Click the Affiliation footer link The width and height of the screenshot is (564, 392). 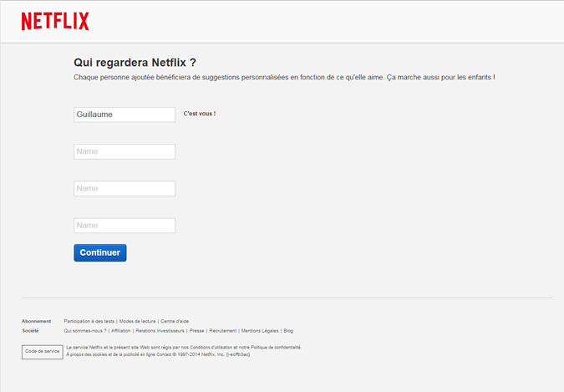click(x=120, y=331)
